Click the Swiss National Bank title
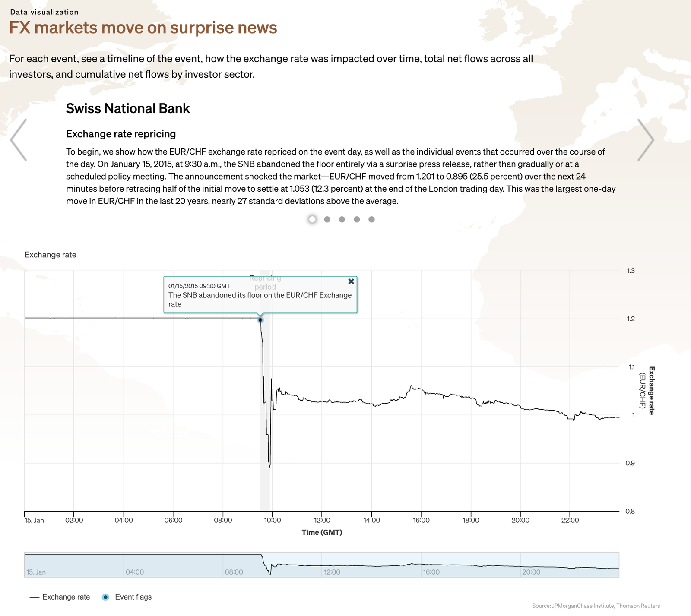 click(x=128, y=108)
